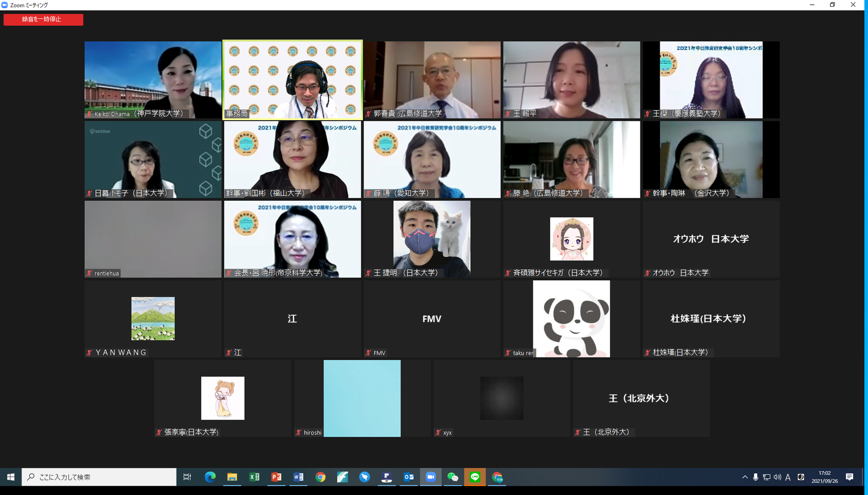Click the Windows search box
This screenshot has height=495, width=868.
99,477
